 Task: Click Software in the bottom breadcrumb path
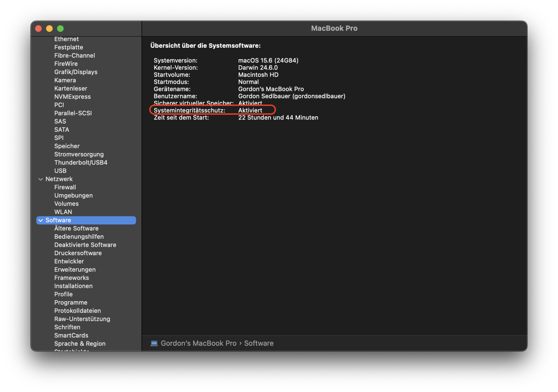tap(259, 343)
